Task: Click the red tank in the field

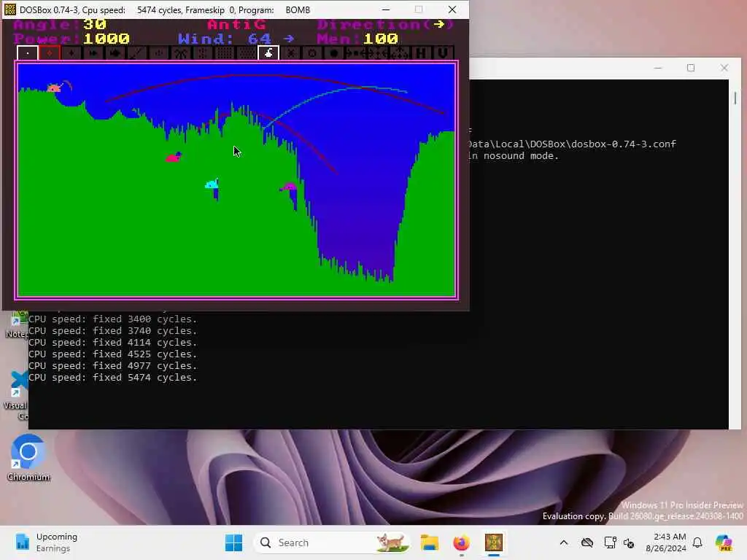Action: pyautogui.click(x=174, y=157)
